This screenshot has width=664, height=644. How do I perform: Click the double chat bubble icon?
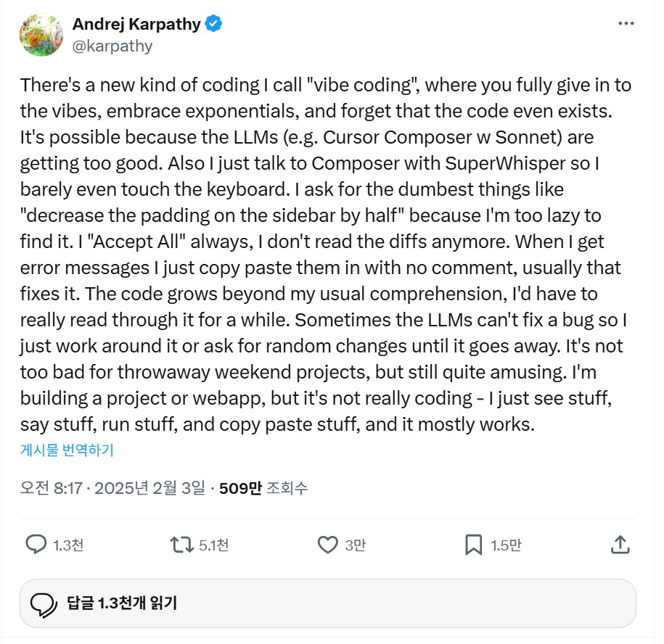[44, 605]
